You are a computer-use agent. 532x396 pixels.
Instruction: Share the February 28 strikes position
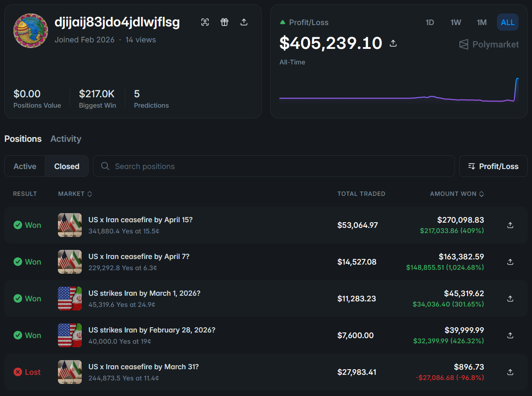(510, 335)
